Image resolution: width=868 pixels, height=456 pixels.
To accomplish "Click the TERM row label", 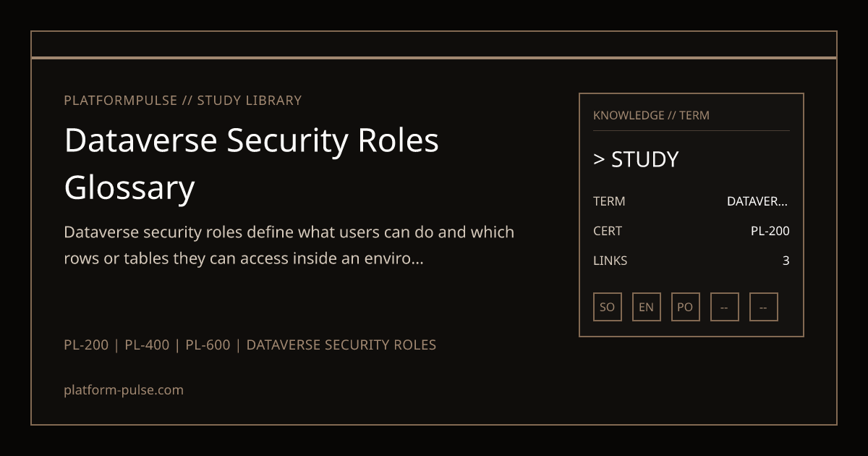I will tap(609, 201).
